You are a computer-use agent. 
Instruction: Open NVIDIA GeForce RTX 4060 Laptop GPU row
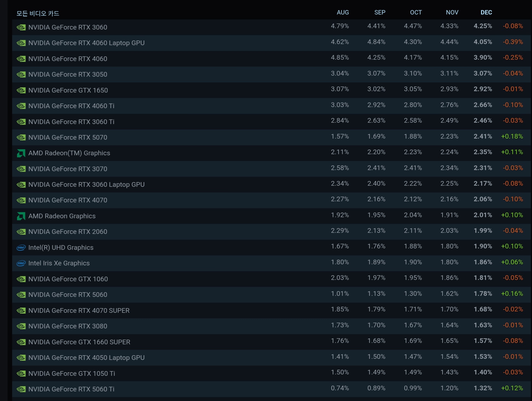pyautogui.click(x=86, y=43)
